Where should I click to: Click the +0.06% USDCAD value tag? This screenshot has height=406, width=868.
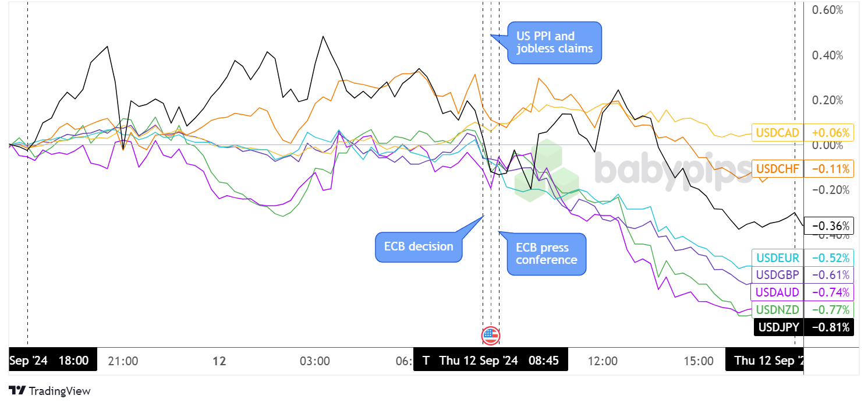(828, 132)
